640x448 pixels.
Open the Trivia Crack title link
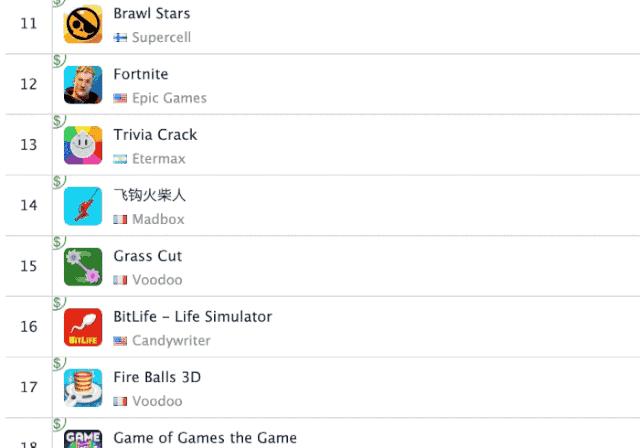pyautogui.click(x=155, y=135)
